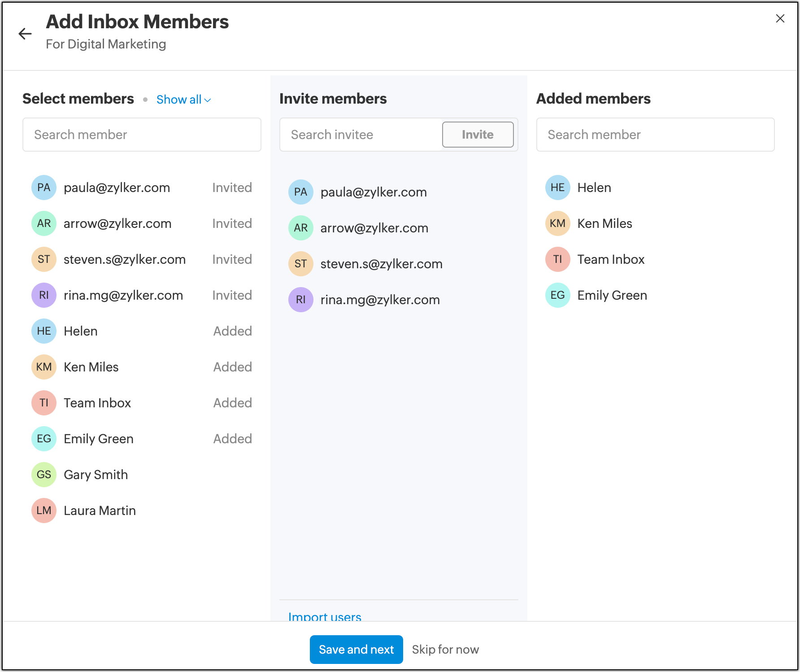Select Gary Smith's GS avatar
This screenshot has height=672, width=800.
point(44,475)
